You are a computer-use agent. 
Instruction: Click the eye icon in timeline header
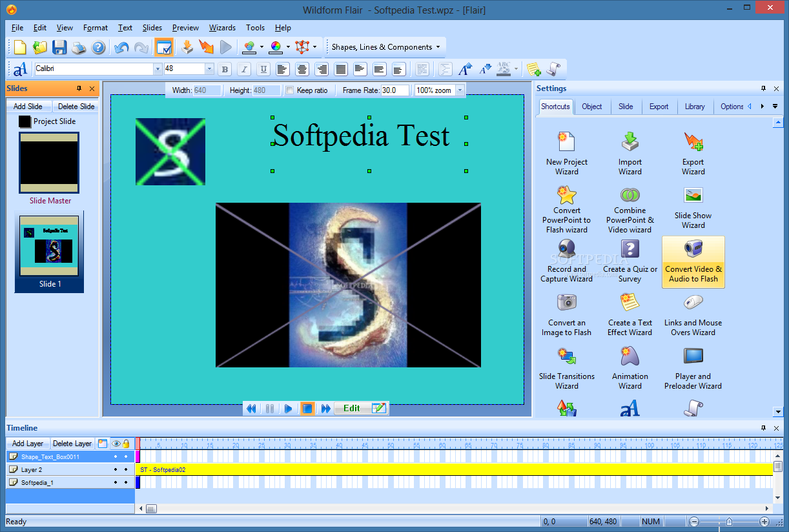pyautogui.click(x=116, y=444)
